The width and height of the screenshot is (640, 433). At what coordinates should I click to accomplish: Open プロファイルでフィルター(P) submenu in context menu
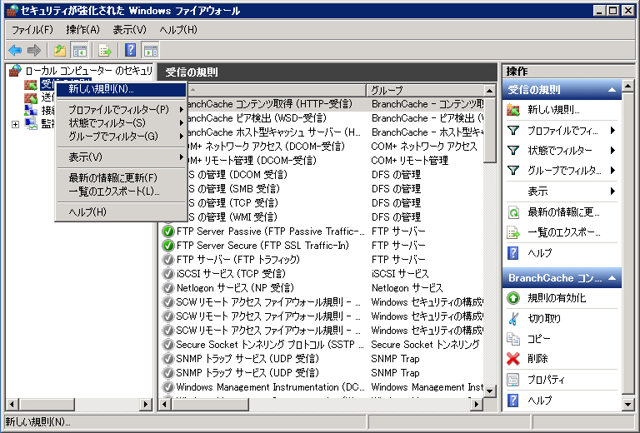pyautogui.click(x=121, y=110)
